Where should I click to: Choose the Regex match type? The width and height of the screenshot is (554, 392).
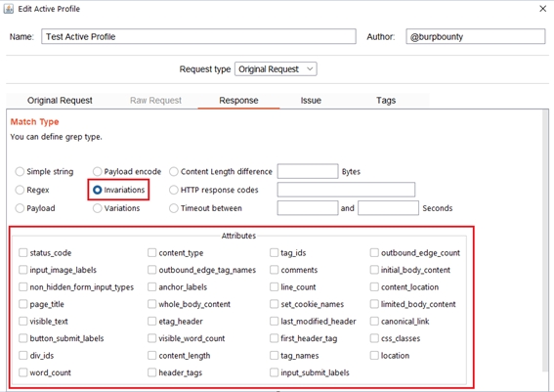point(20,190)
